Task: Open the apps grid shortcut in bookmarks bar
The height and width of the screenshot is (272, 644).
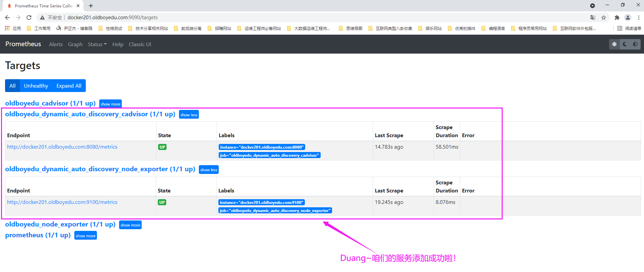Action: 13,28
